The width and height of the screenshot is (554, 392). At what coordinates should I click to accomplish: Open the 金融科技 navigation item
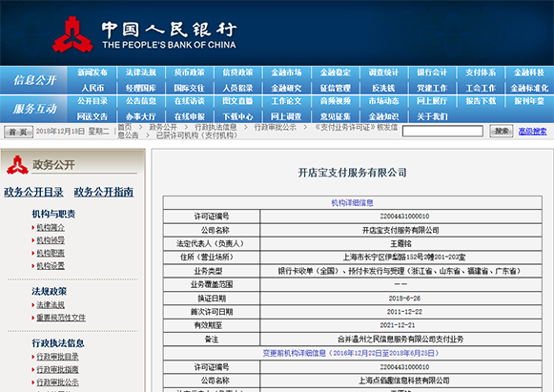[529, 72]
